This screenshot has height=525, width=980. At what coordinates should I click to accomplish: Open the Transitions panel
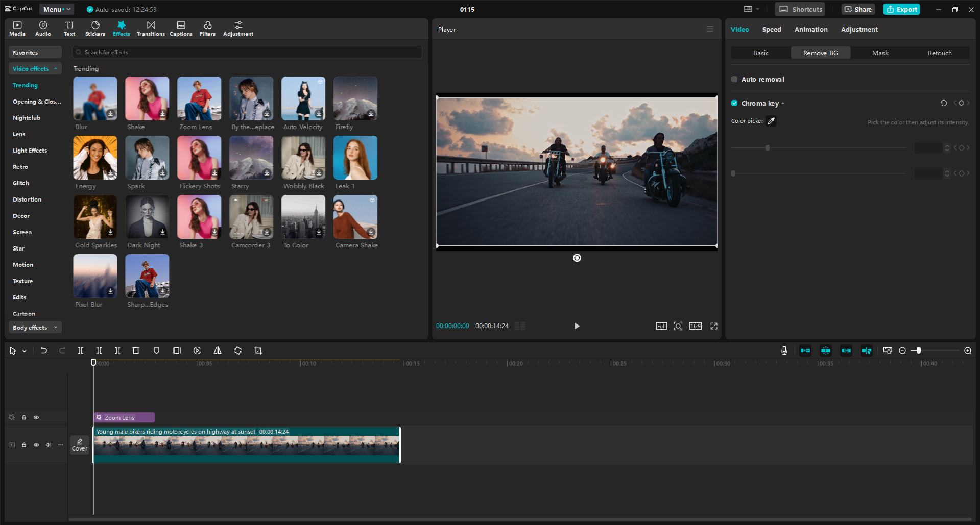(x=151, y=28)
